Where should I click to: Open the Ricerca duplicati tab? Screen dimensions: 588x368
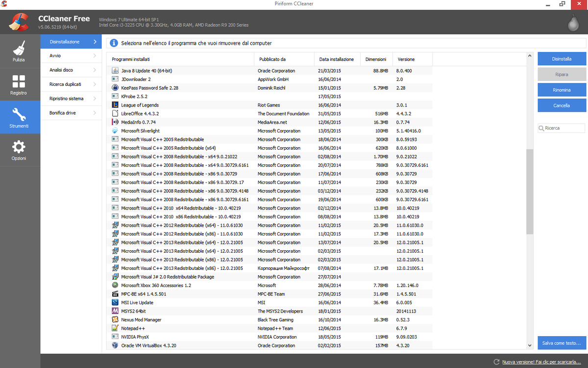71,84
